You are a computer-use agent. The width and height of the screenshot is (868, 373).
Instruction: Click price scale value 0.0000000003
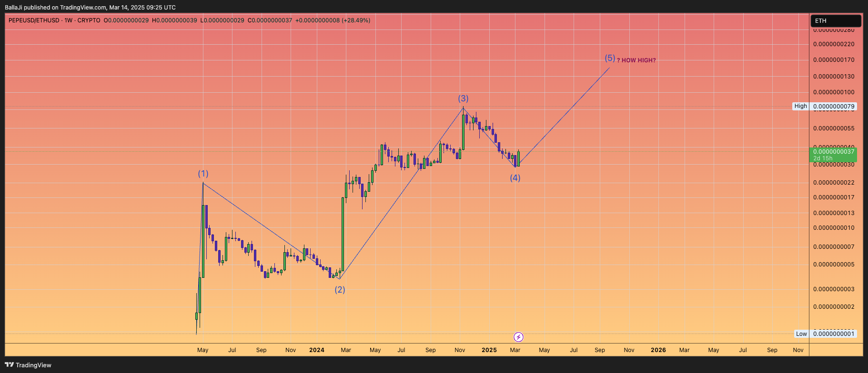point(834,289)
